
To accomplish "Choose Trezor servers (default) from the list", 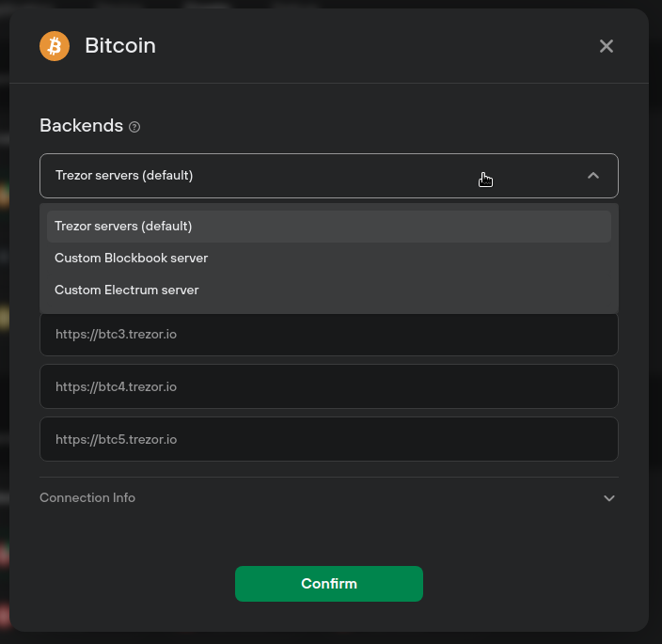I will pos(329,227).
